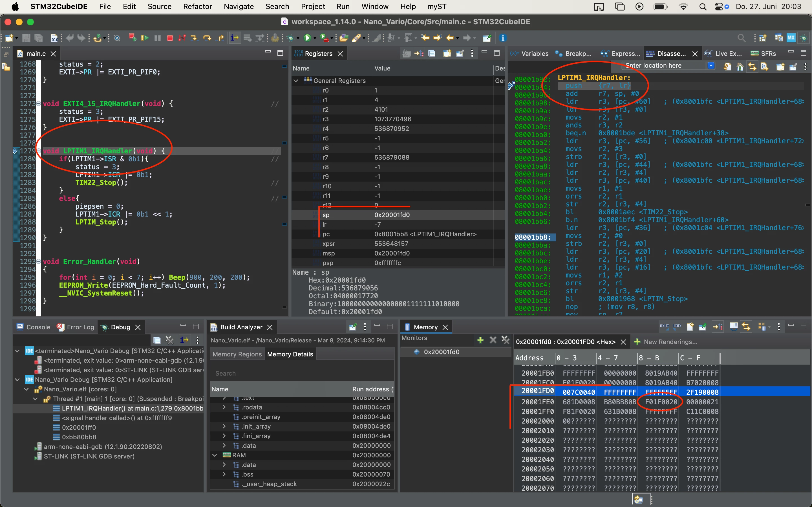The height and width of the screenshot is (507, 812).
Task: Switch to the Variables tab
Action: click(x=530, y=54)
